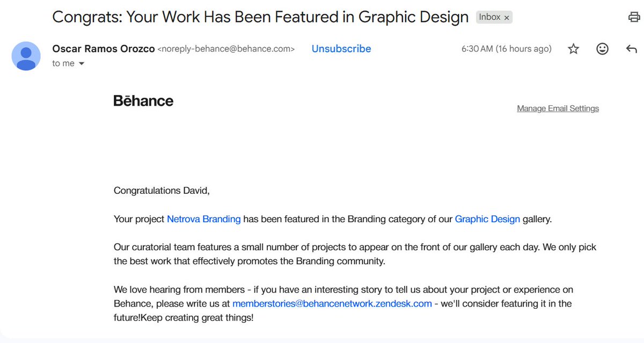The height and width of the screenshot is (343, 644).
Task: Open Manage Email Settings link
Action: [x=558, y=108]
